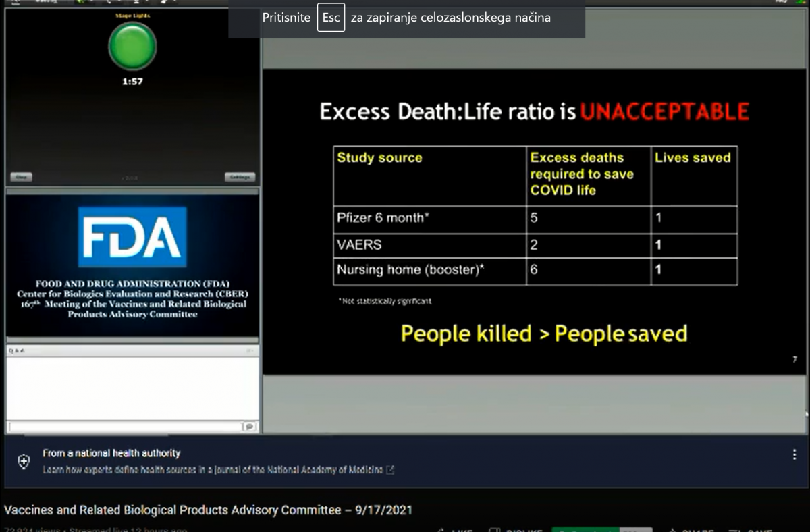
Task: Open the three-dot menu on health info banner
Action: [794, 455]
